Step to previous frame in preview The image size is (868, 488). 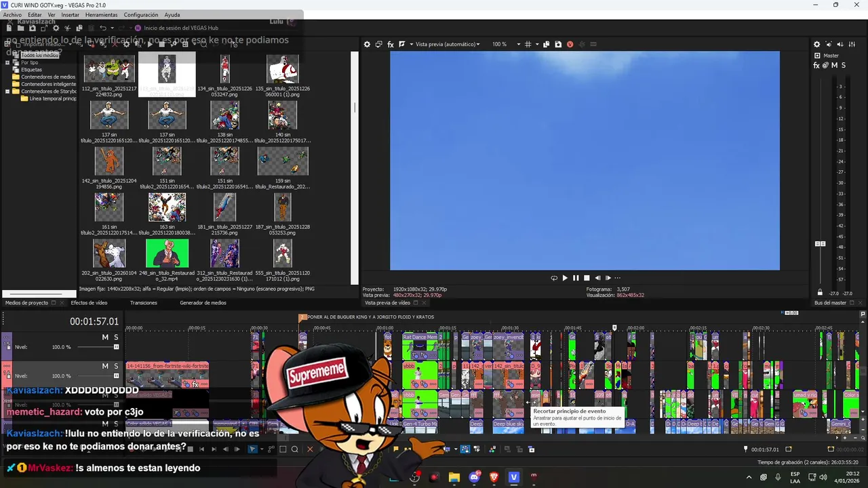tap(597, 278)
